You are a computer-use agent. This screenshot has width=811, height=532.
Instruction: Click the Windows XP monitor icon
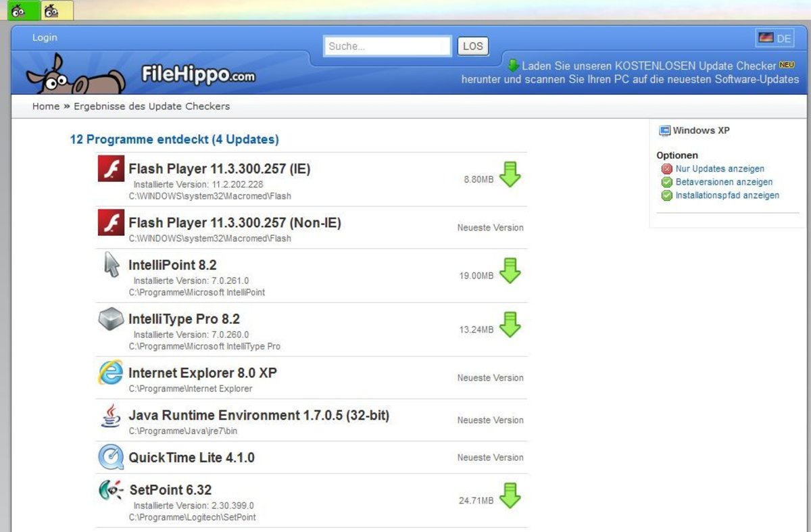click(x=665, y=130)
